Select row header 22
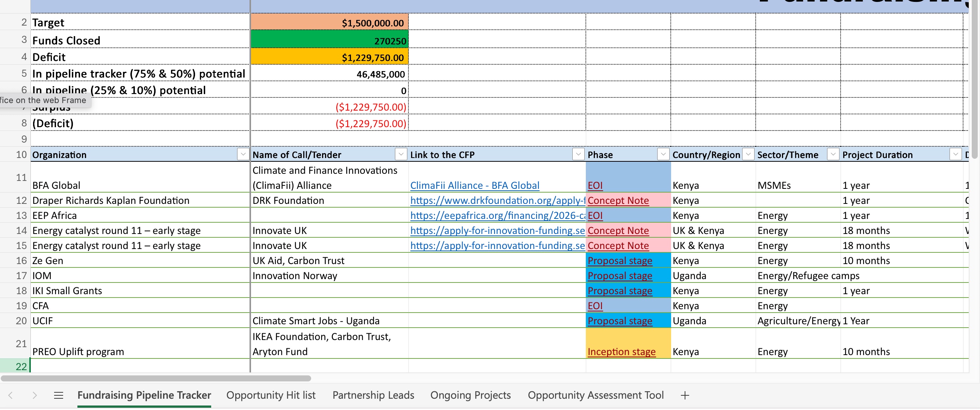 tap(15, 366)
